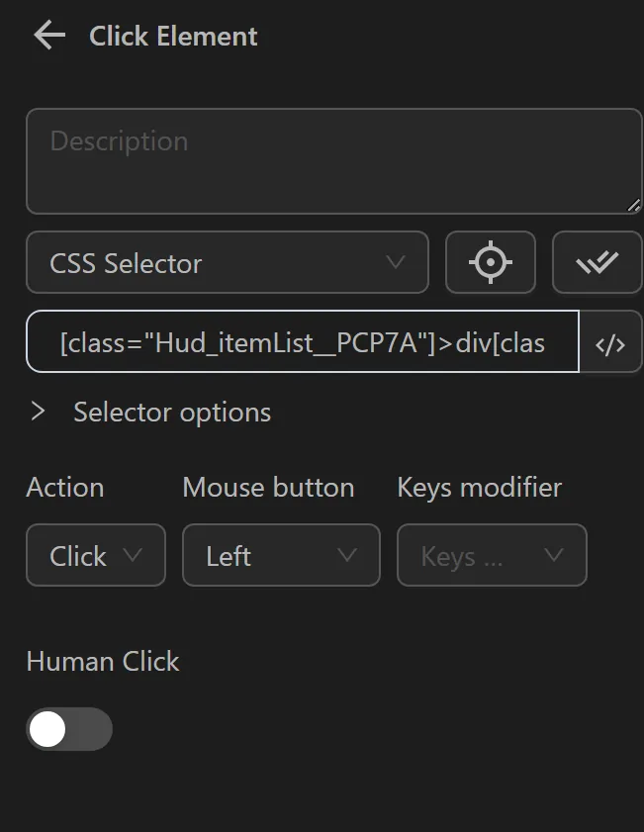Screen dimensions: 644x832
Task: Navigate back using the arrow icon
Action: 49,36
